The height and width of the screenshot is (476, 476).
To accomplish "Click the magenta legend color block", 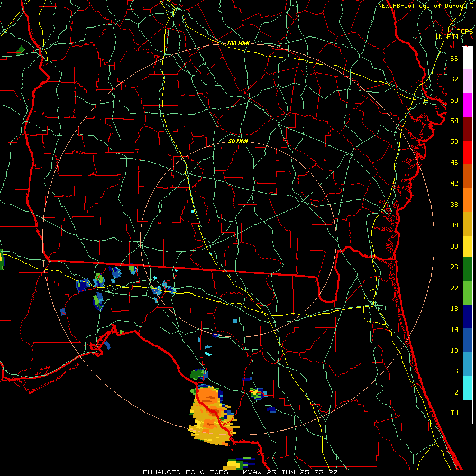I will (467, 105).
